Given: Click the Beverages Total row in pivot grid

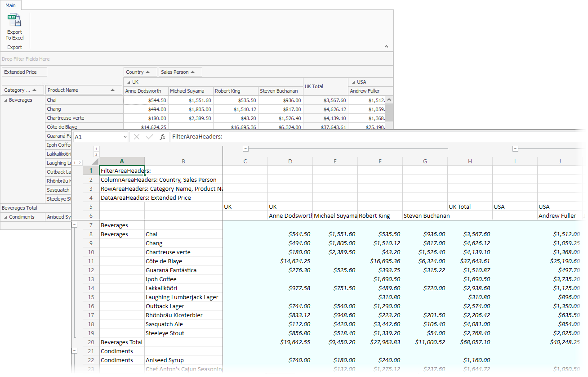Looking at the screenshot, I should [36, 208].
